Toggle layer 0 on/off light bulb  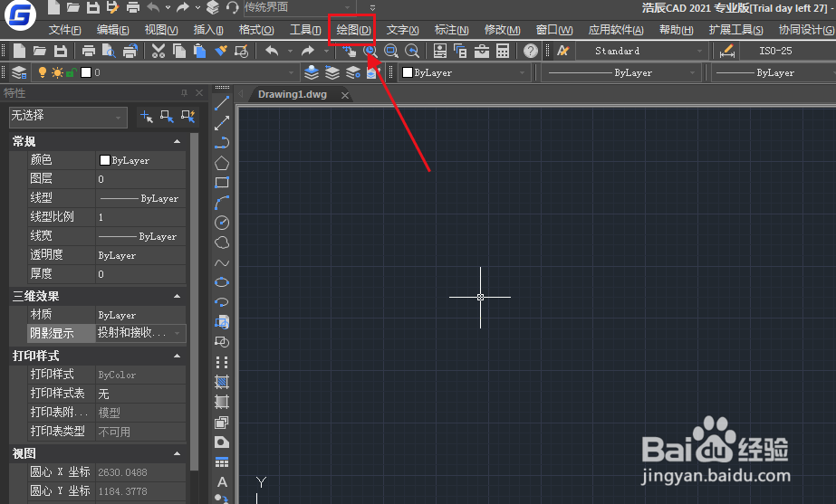[43, 72]
